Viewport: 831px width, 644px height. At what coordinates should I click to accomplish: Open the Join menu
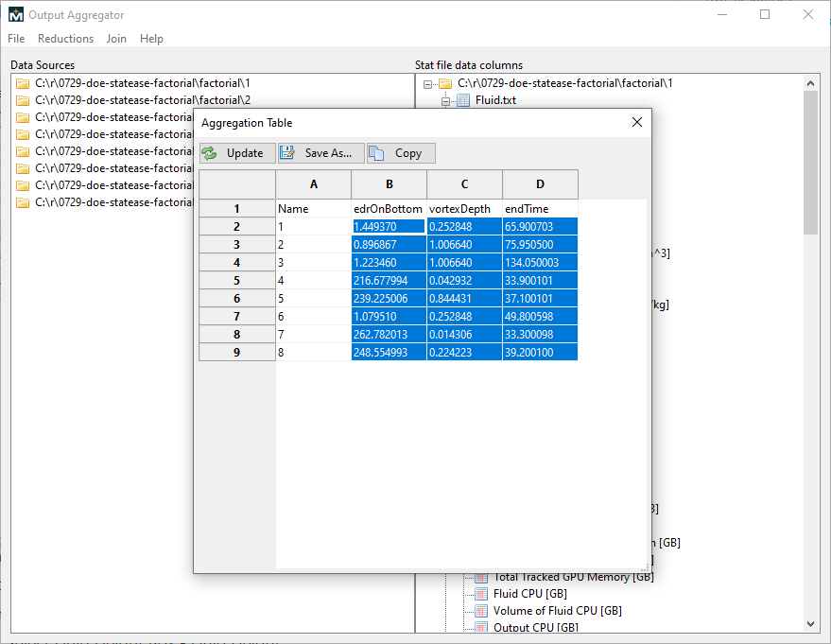[116, 39]
